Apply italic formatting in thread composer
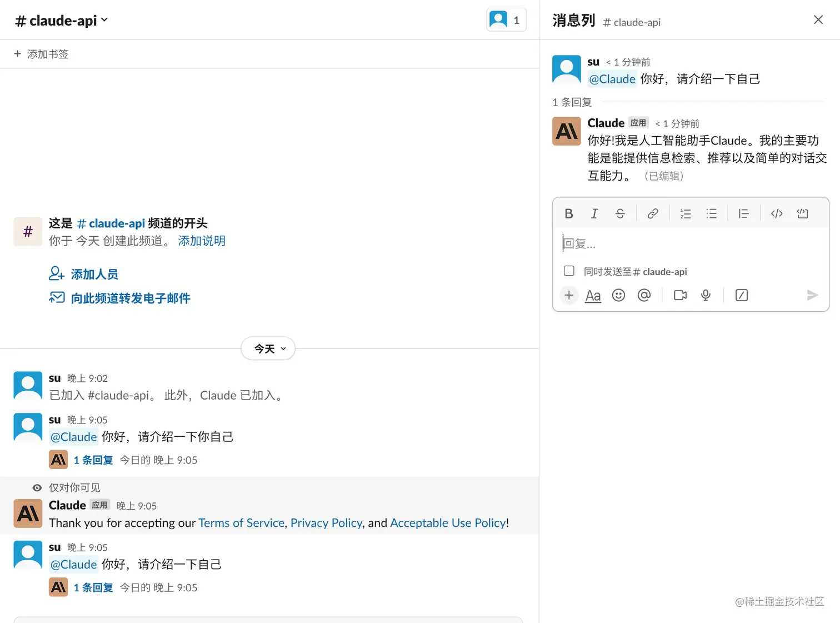 pyautogui.click(x=594, y=213)
